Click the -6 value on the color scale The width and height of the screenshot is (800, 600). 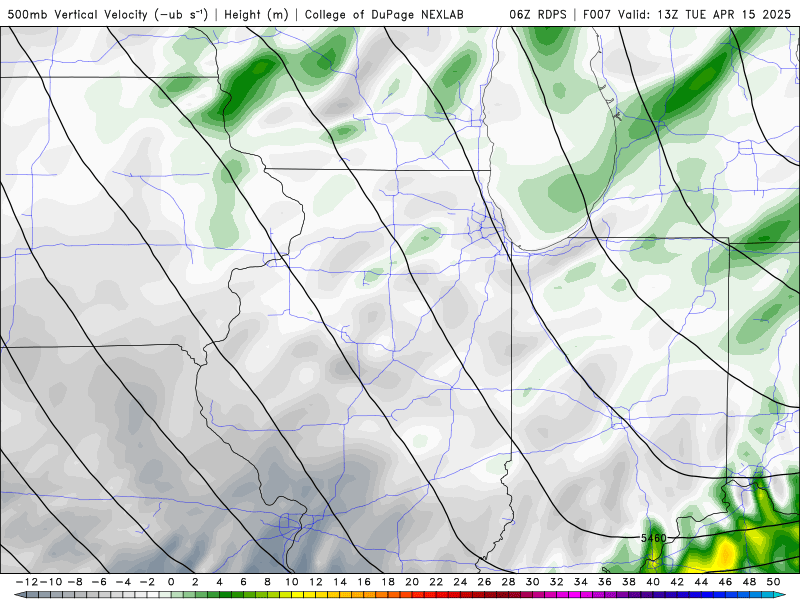tap(99, 582)
